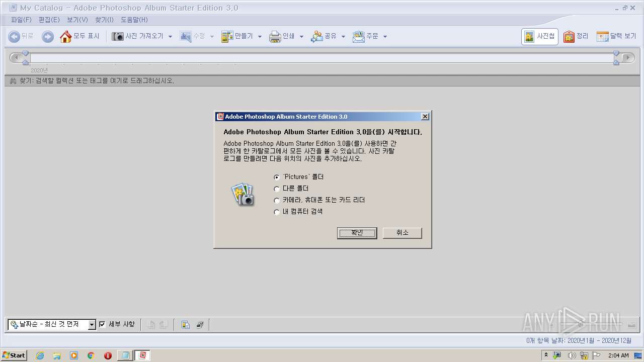Click the Forward arrow icon
Viewport: 644px width, 362px height.
click(47, 37)
